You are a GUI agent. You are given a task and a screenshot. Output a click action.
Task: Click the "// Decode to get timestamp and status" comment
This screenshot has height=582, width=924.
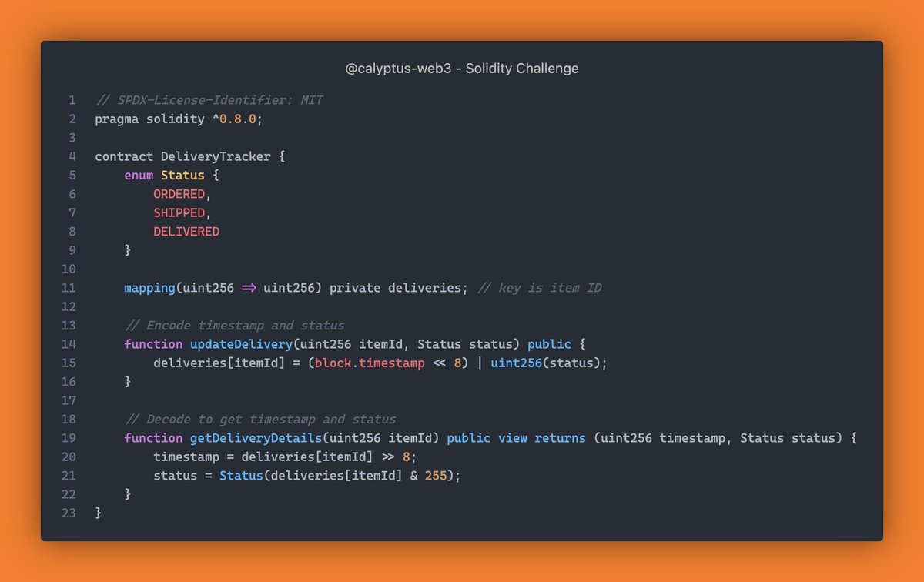(x=260, y=420)
